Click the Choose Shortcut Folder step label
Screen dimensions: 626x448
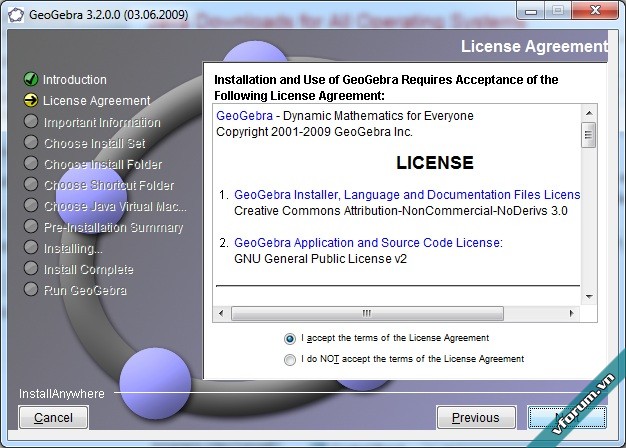[109, 185]
